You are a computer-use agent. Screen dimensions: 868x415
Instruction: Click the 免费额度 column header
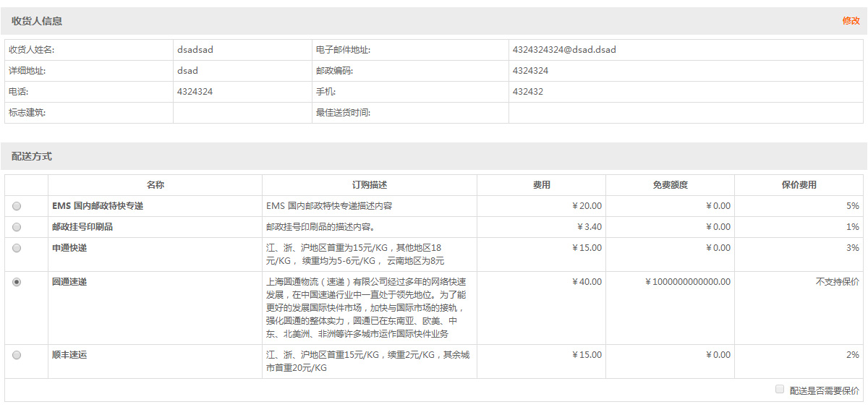pyautogui.click(x=671, y=185)
